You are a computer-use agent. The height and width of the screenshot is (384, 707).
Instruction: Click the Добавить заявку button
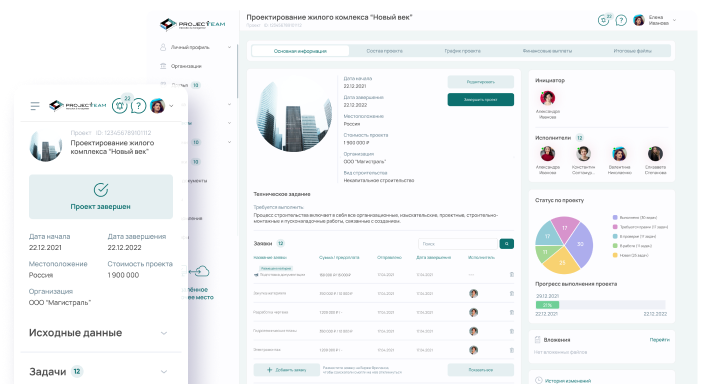(x=286, y=370)
